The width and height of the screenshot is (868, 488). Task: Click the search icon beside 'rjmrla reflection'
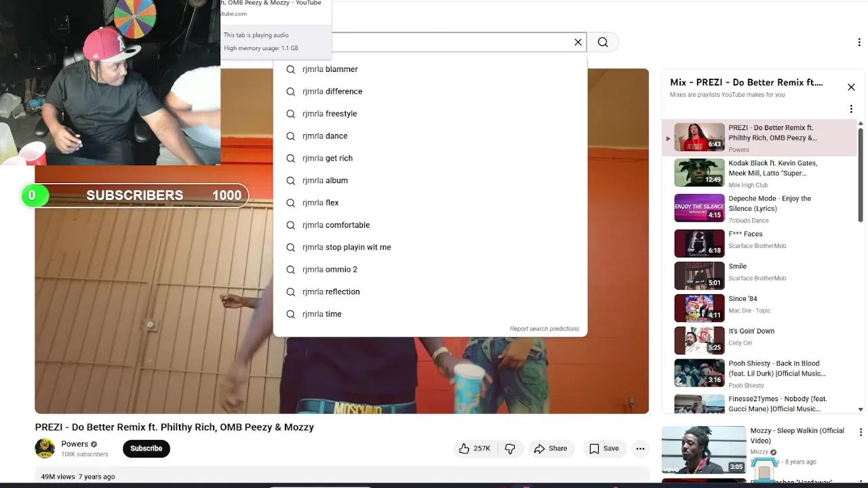[x=290, y=292]
